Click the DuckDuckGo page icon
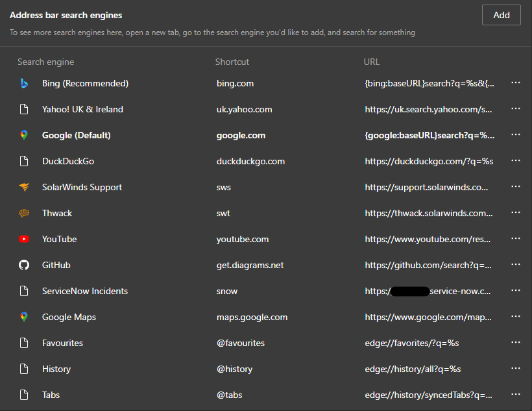The width and height of the screenshot is (532, 411). (24, 161)
